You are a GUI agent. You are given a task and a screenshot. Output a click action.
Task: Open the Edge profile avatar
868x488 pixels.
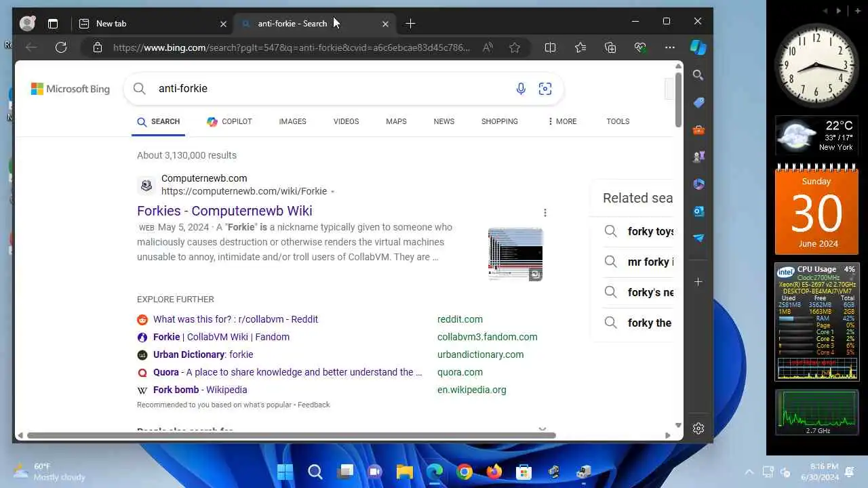(27, 23)
